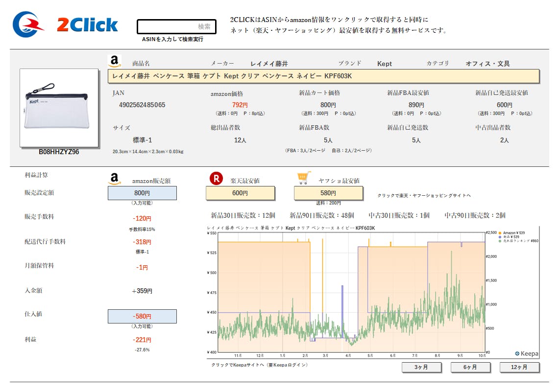The width and height of the screenshot is (559, 392).
Task: Click the Yahoo shopping cart icon
Action: 304,179
